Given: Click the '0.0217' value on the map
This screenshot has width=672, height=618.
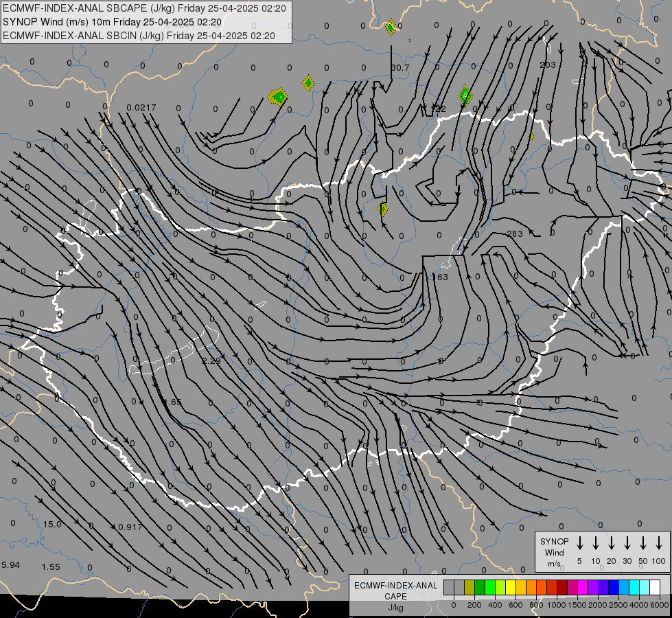Looking at the screenshot, I should point(141,107).
